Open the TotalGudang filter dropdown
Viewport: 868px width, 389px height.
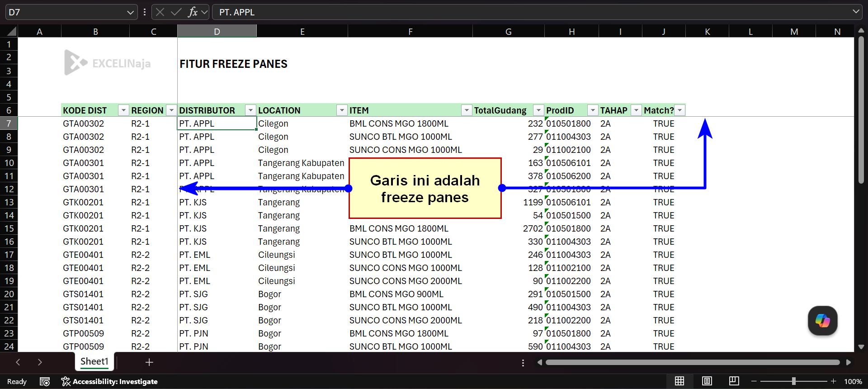point(538,110)
